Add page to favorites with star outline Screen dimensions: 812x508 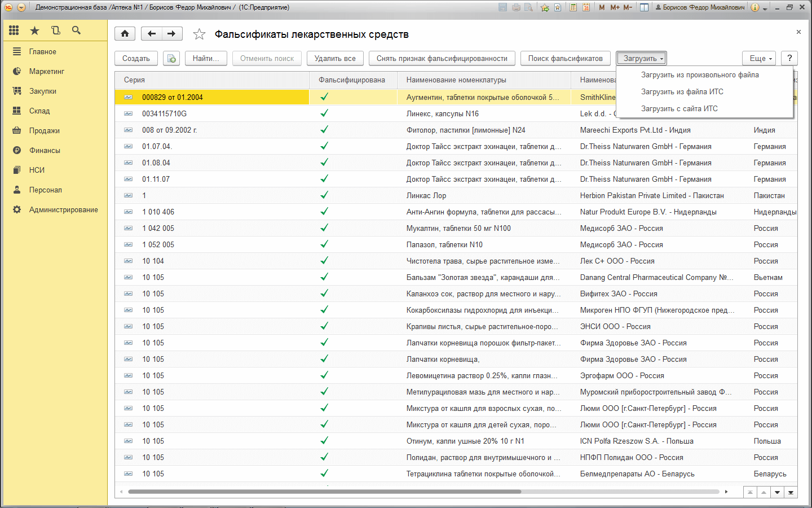click(199, 34)
